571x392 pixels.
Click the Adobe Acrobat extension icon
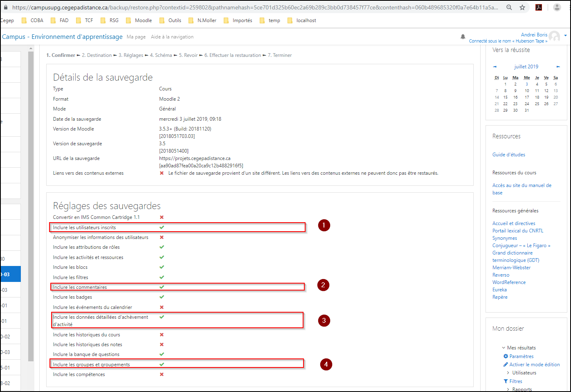(x=539, y=7)
